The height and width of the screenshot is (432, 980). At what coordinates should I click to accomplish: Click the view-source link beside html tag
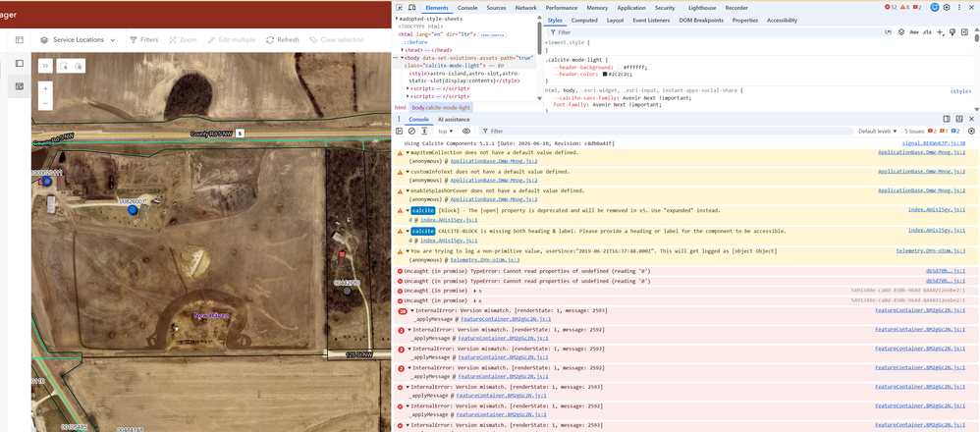click(492, 35)
